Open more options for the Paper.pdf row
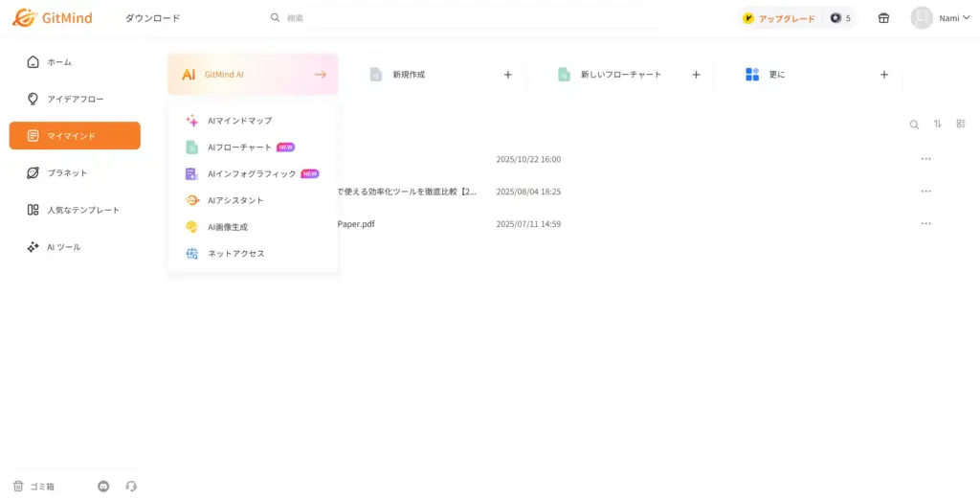 click(925, 224)
